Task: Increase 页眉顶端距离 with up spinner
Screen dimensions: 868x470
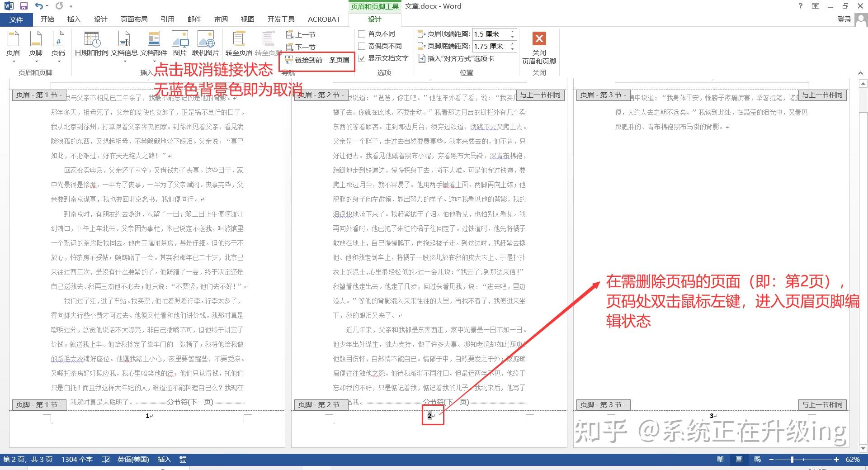Action: coord(512,32)
